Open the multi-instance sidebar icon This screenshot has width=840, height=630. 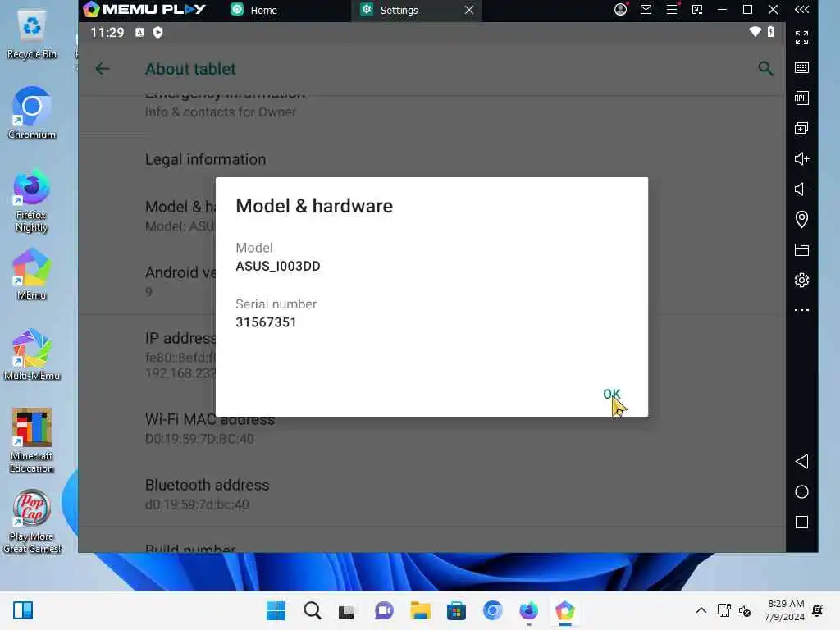click(x=801, y=129)
